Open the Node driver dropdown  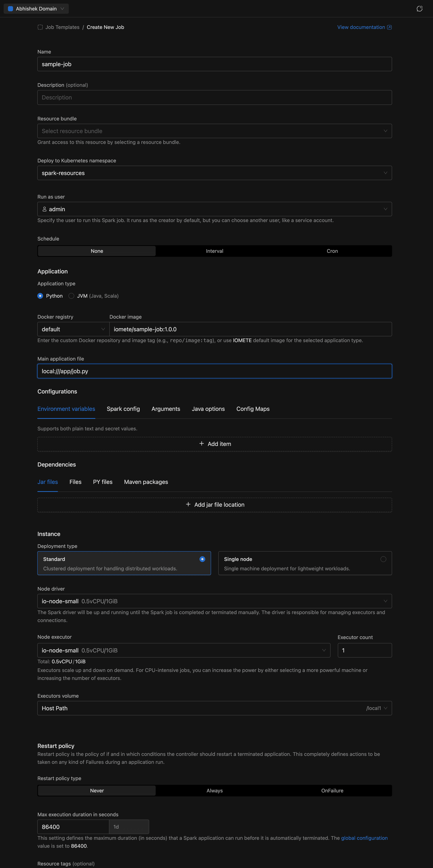[x=215, y=601]
